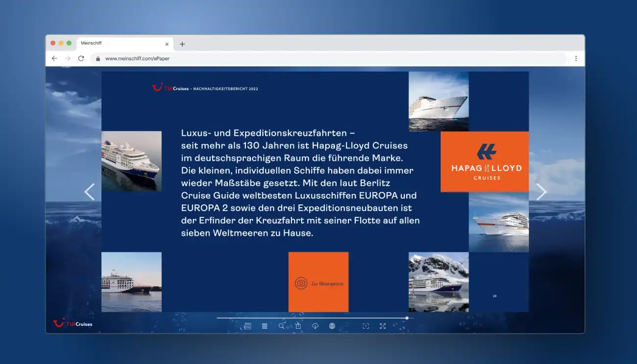This screenshot has width=637, height=364.
Task: Reload the page in the browser
Action: tap(81, 58)
